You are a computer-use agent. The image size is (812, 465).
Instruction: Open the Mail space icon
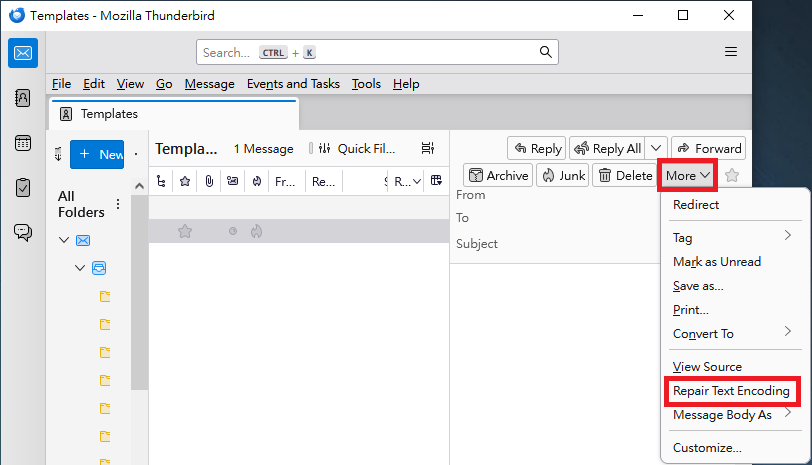pyautogui.click(x=23, y=53)
